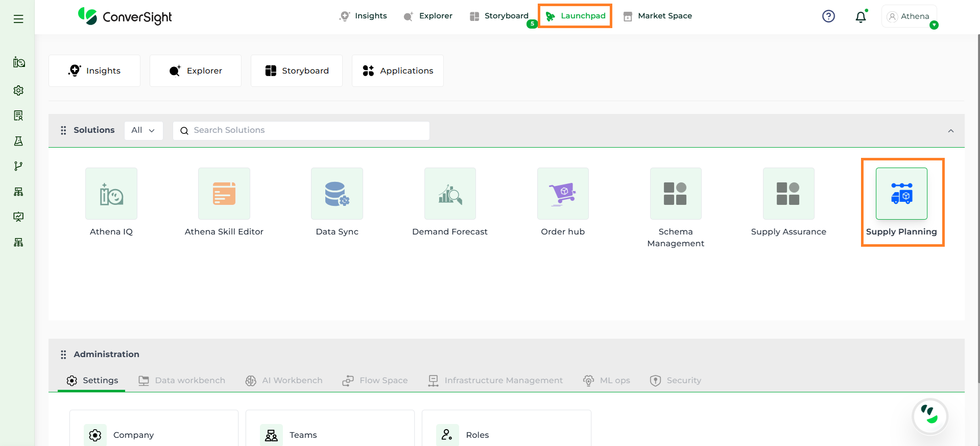
Task: Open the Supply Planning solution
Action: click(901, 194)
